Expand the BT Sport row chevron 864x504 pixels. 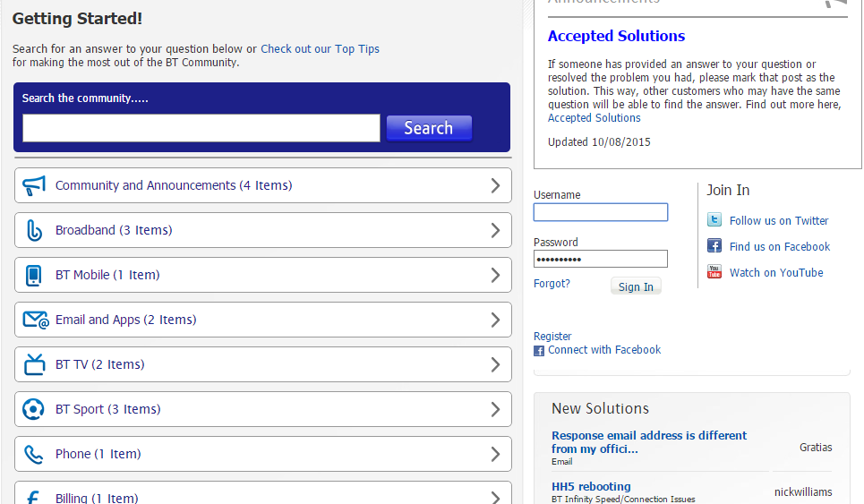pos(495,409)
